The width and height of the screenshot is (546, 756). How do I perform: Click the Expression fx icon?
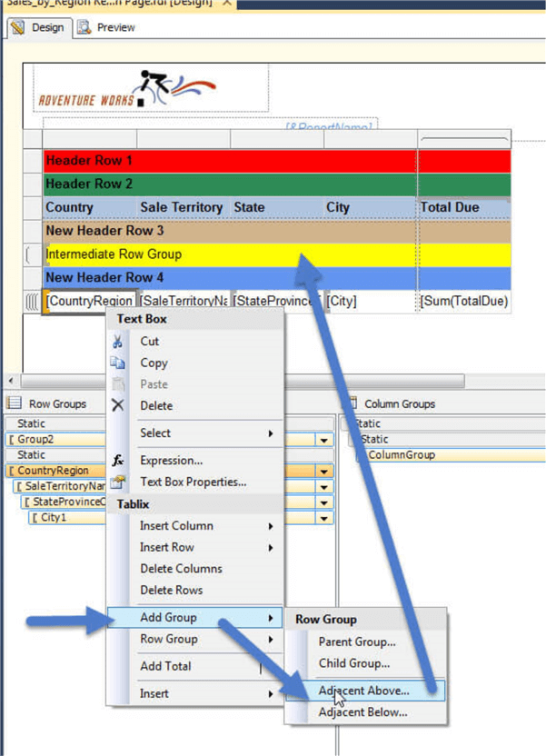click(117, 461)
